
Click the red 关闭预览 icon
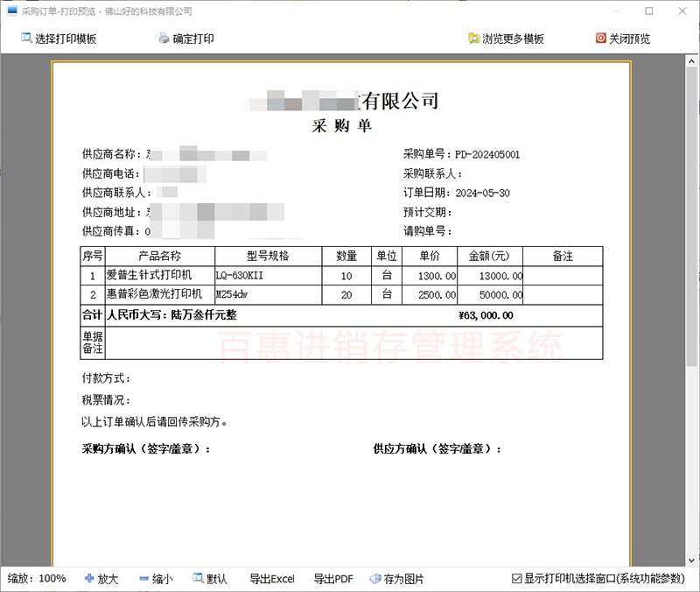(x=600, y=39)
